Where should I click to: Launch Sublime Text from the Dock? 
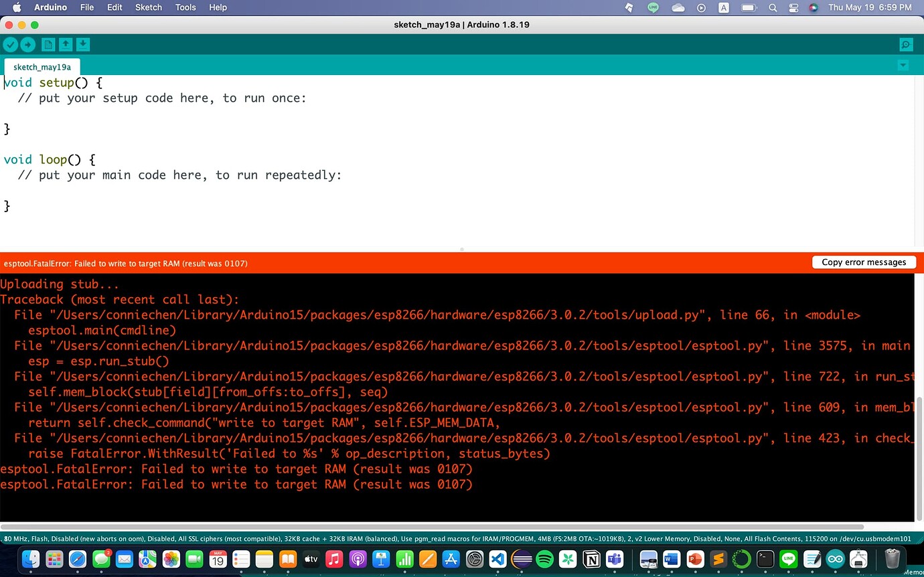pos(717,559)
